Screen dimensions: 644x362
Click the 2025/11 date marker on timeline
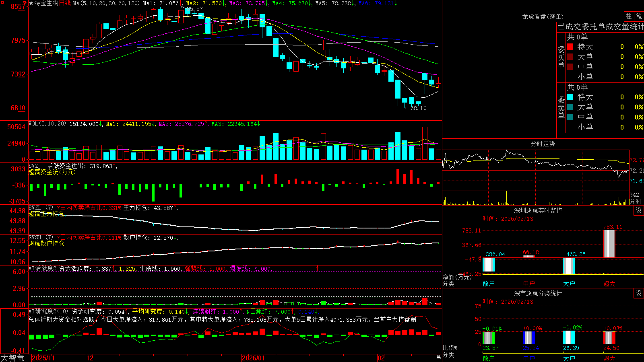43,358
